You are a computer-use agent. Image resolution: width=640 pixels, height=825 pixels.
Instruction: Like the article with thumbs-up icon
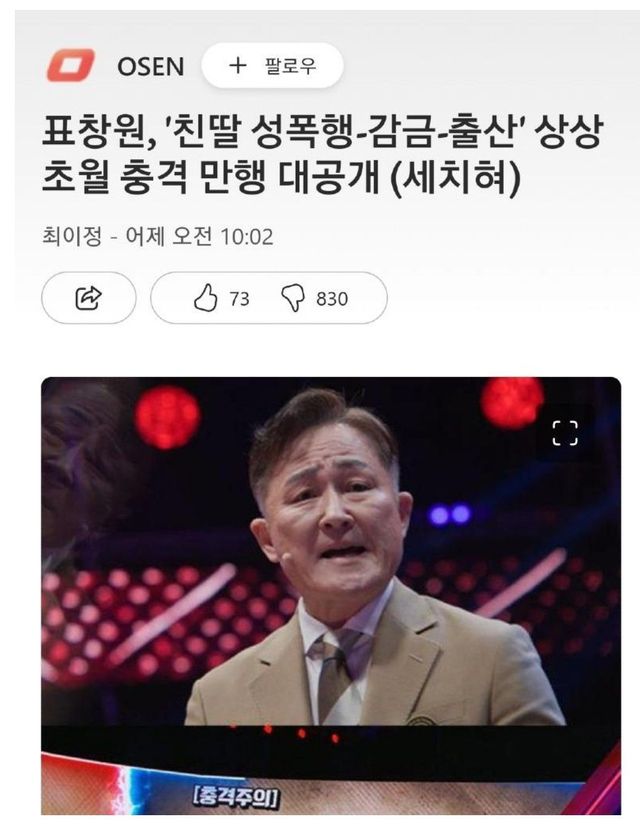coord(205,298)
